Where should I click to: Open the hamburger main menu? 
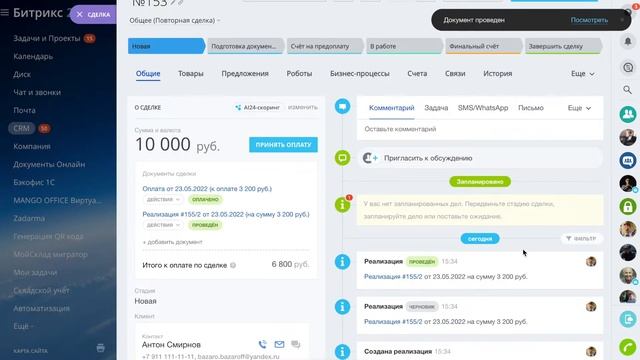coord(5,13)
